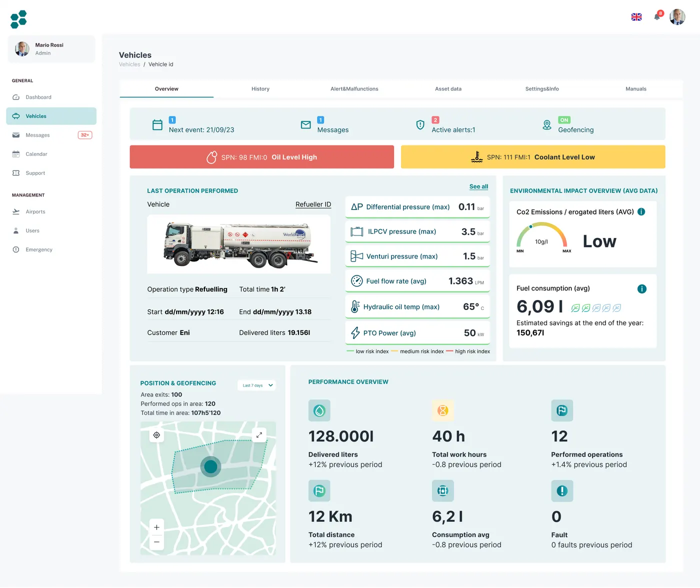Click the Hydraulic oil temp thermometer icon
This screenshot has width=700, height=588.
(355, 306)
